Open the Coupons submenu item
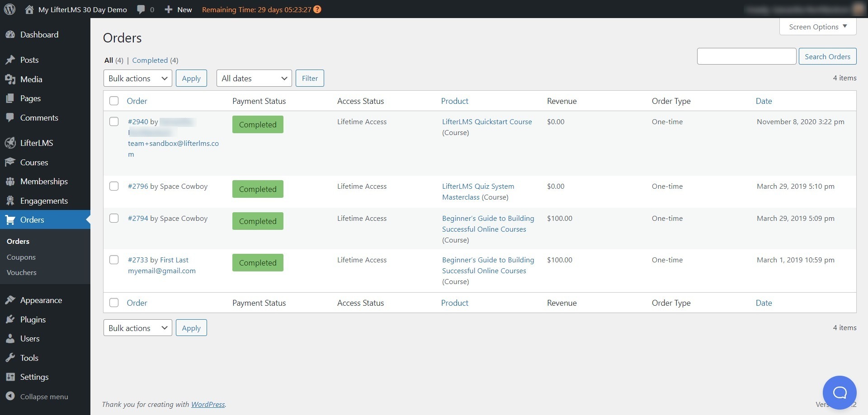Image resolution: width=868 pixels, height=415 pixels. click(21, 257)
